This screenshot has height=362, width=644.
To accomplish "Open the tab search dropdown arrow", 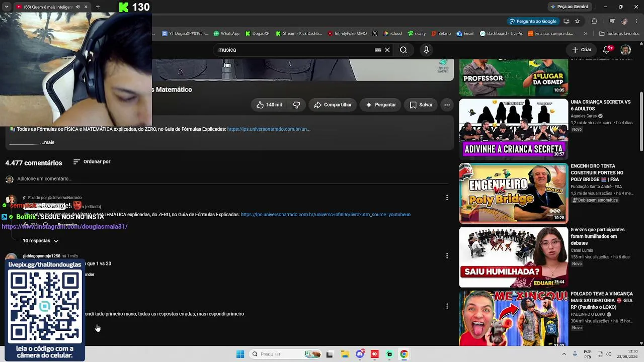I will pyautogui.click(x=7, y=7).
